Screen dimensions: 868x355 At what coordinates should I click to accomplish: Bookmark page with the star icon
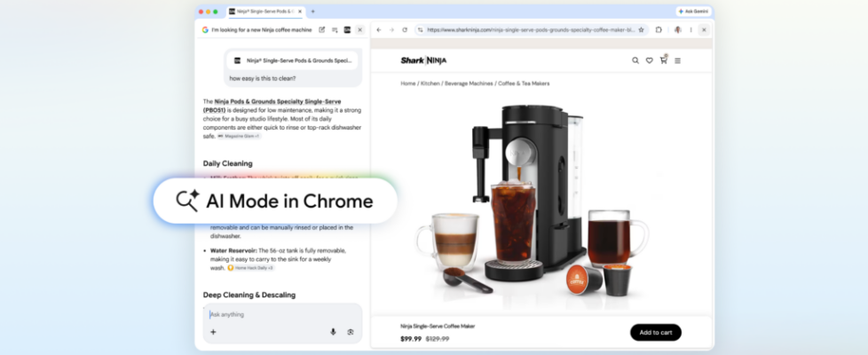(641, 29)
